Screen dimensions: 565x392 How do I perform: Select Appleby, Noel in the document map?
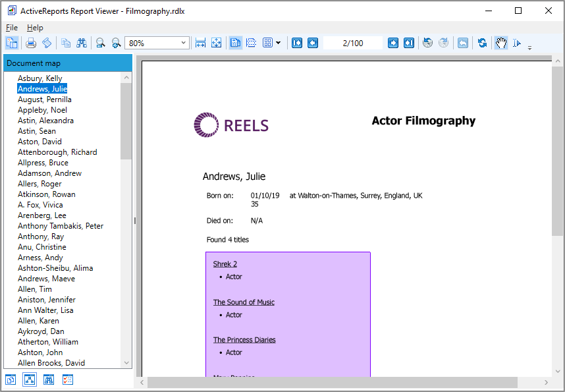click(x=42, y=109)
